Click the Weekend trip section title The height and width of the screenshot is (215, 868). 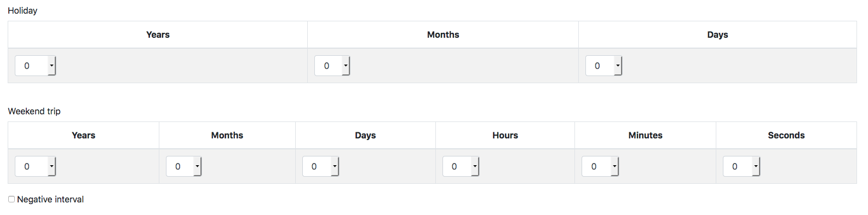34,111
